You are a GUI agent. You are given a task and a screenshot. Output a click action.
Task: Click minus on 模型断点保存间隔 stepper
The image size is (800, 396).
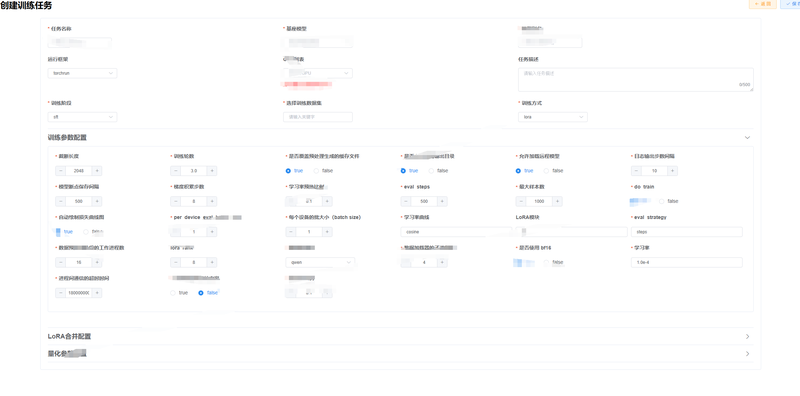tap(60, 202)
